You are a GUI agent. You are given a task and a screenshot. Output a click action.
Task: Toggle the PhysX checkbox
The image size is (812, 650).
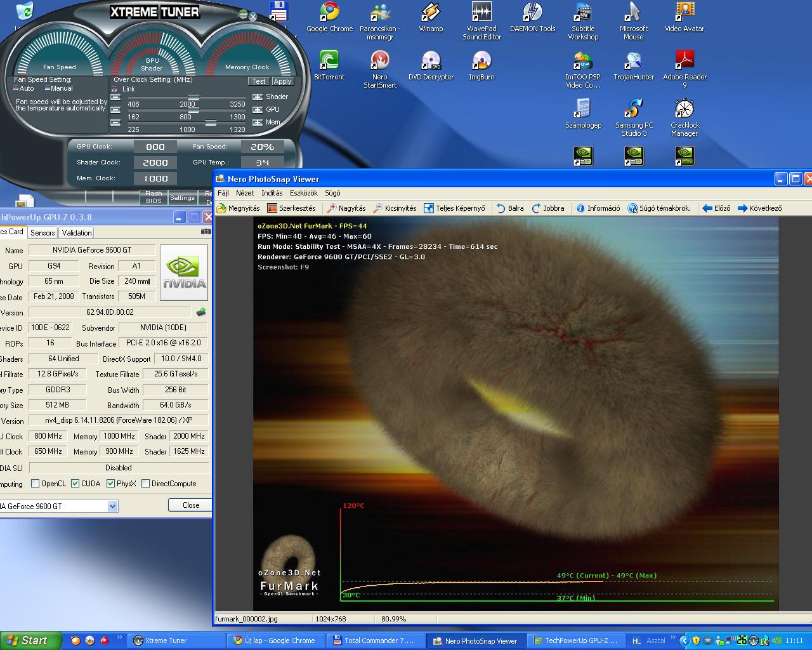pos(111,484)
